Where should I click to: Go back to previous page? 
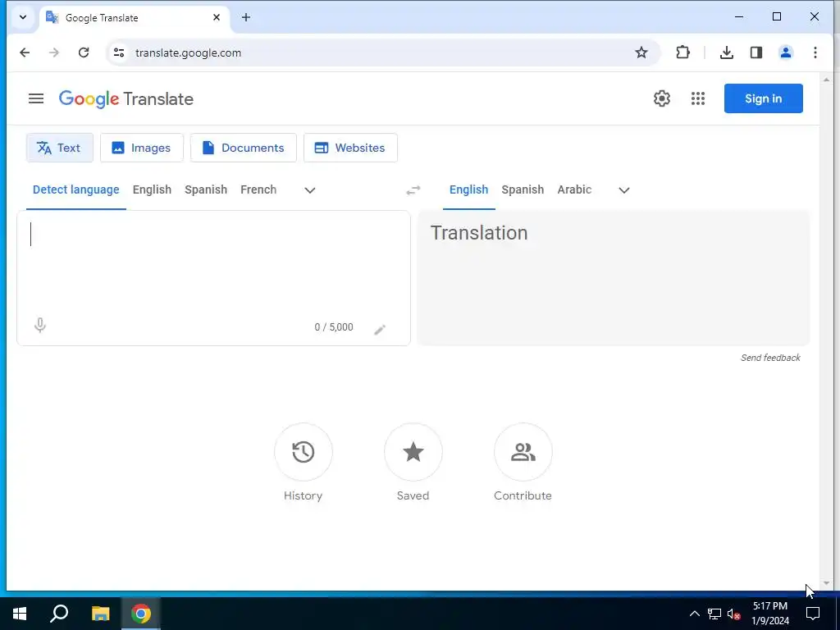25,52
